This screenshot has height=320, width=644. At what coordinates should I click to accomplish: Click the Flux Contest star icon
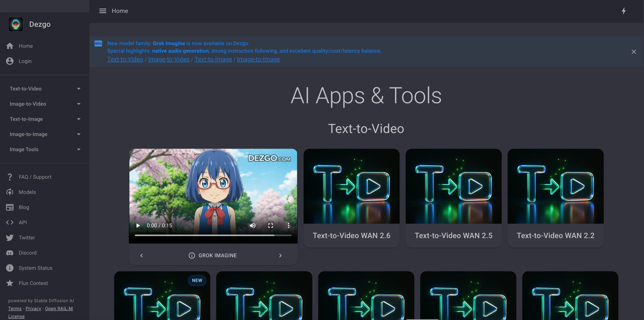point(10,283)
